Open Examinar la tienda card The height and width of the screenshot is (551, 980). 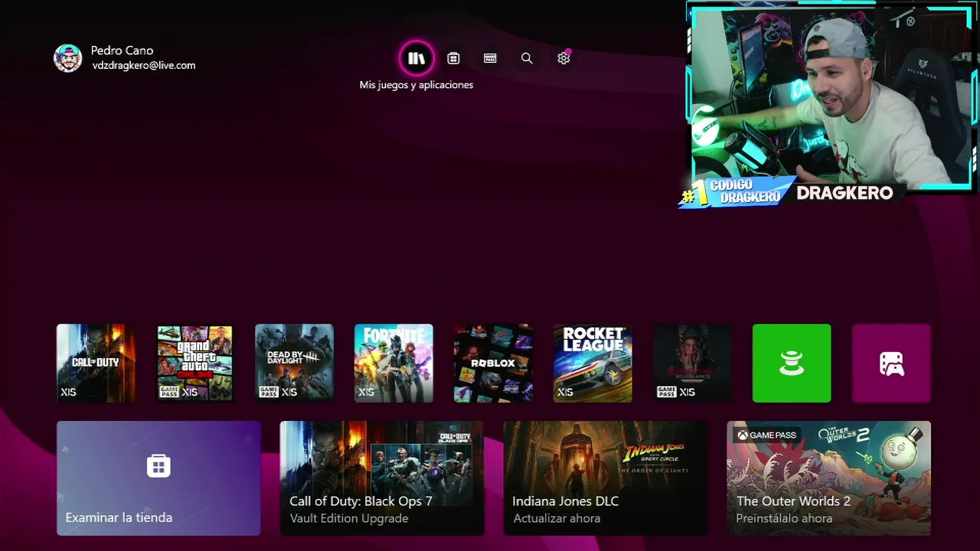158,478
